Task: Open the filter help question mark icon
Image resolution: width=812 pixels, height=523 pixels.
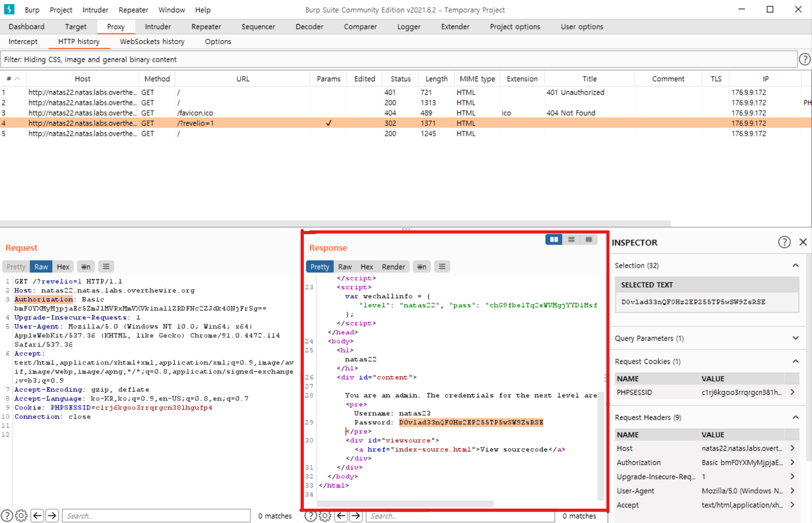Action: coord(804,59)
